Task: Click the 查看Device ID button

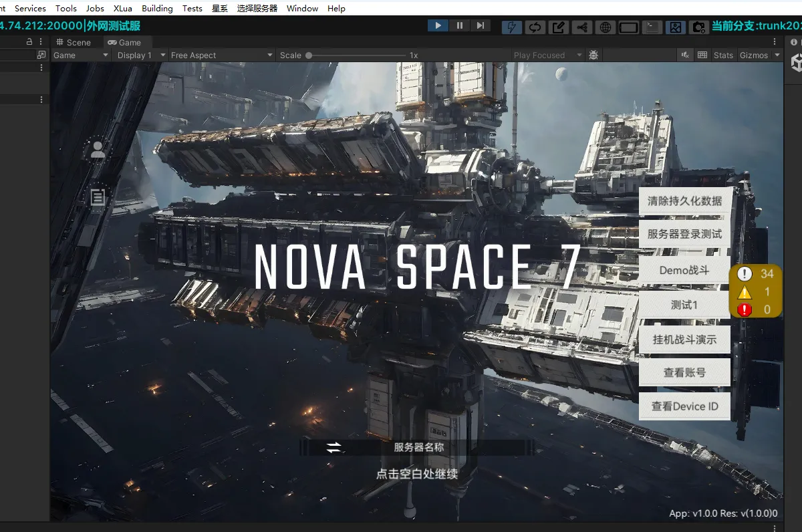Action: (685, 406)
